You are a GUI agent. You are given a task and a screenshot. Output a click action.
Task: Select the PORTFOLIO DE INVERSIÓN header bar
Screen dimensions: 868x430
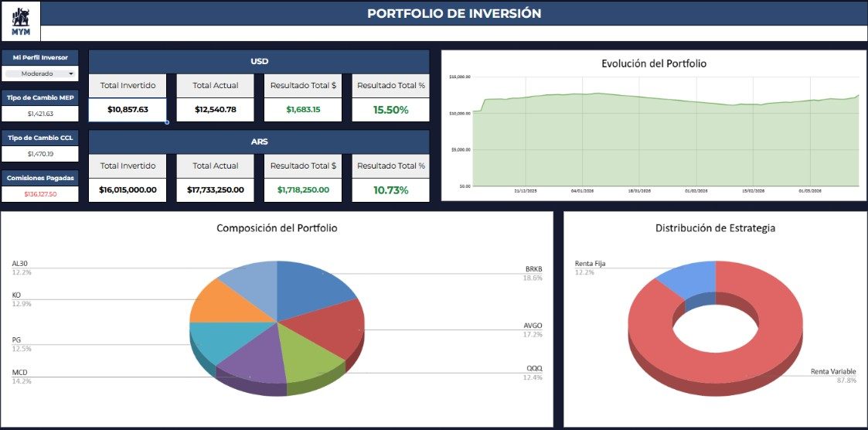click(x=454, y=13)
